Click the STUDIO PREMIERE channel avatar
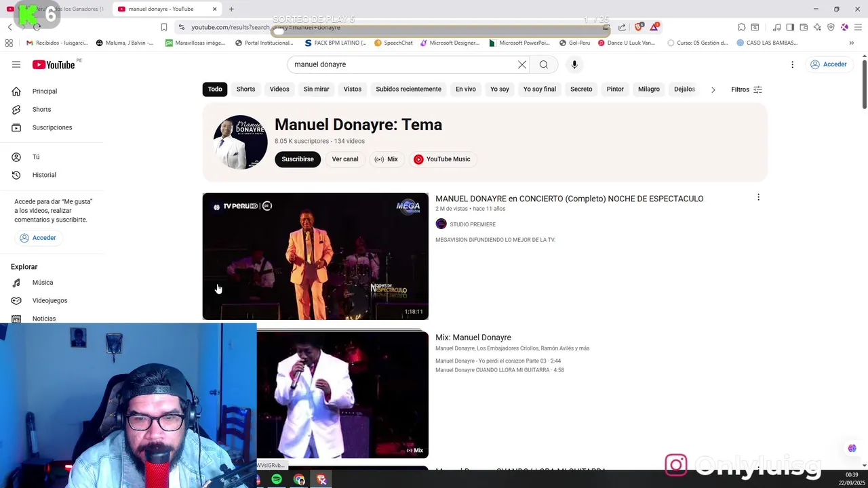The height and width of the screenshot is (488, 868). click(x=441, y=224)
